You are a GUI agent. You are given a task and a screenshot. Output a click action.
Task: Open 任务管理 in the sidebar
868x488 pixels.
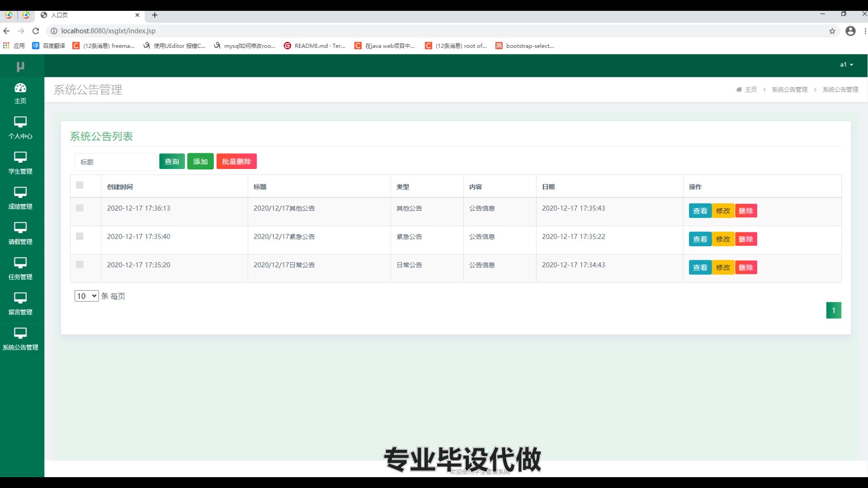[20, 269]
